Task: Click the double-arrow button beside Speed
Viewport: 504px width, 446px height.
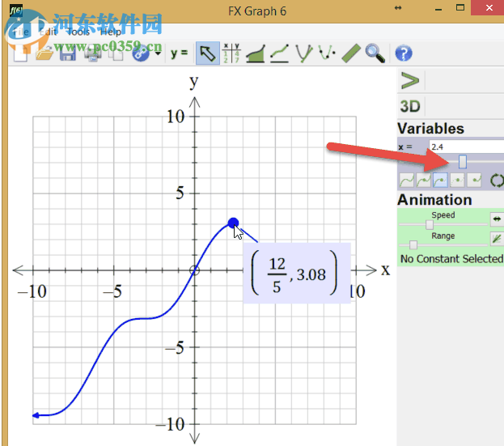Action: (x=497, y=219)
